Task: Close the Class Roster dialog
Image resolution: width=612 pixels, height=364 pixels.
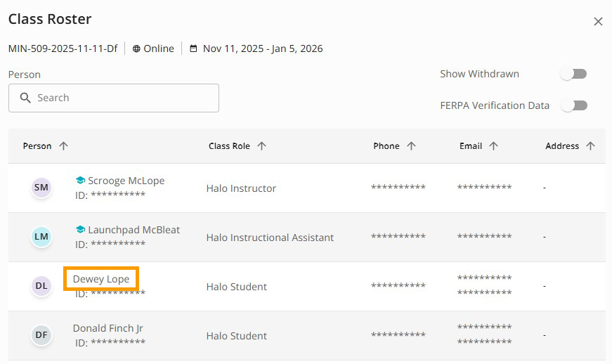Action: [x=598, y=22]
